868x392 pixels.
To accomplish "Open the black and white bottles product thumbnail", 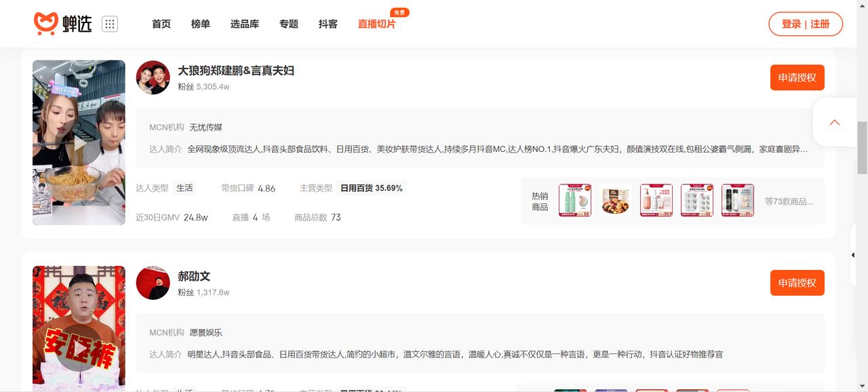I will point(738,201).
